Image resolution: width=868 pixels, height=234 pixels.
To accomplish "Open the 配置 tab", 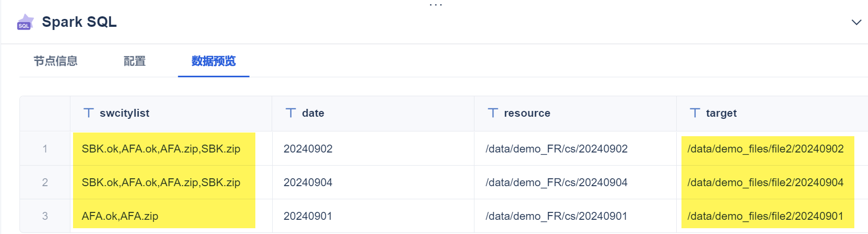I will click(135, 61).
